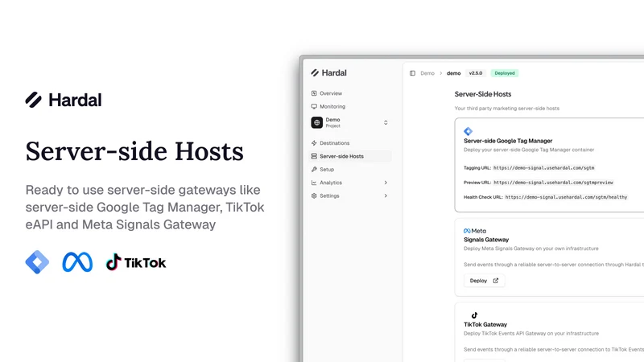This screenshot has width=644, height=362.
Task: Click the large TikTok logo
Action: pos(136,262)
